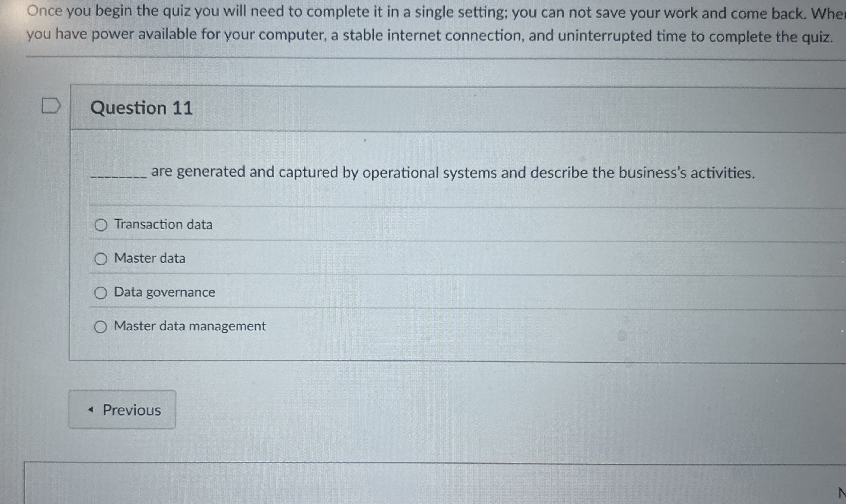
Task: Expand the Previous navigation control
Action: [x=122, y=410]
